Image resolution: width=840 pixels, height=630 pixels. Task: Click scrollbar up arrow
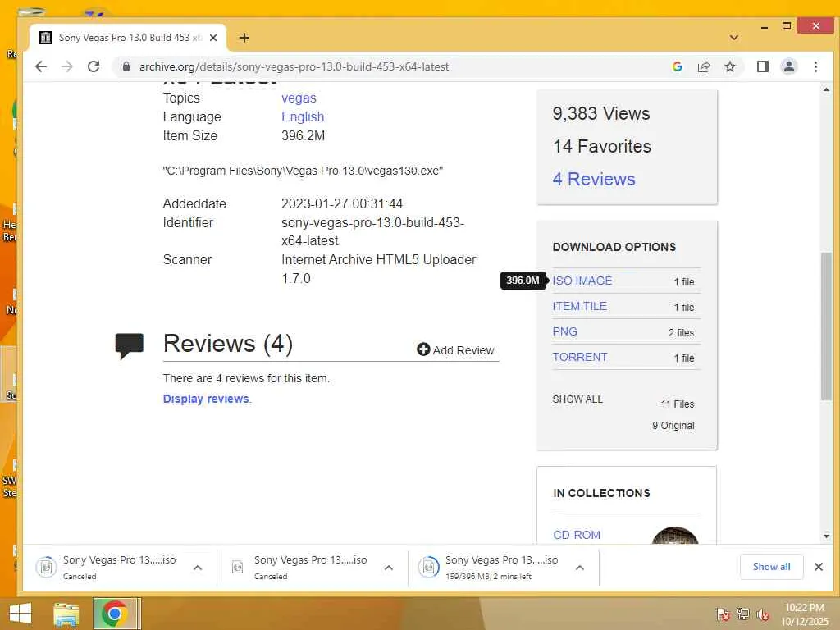(826, 89)
